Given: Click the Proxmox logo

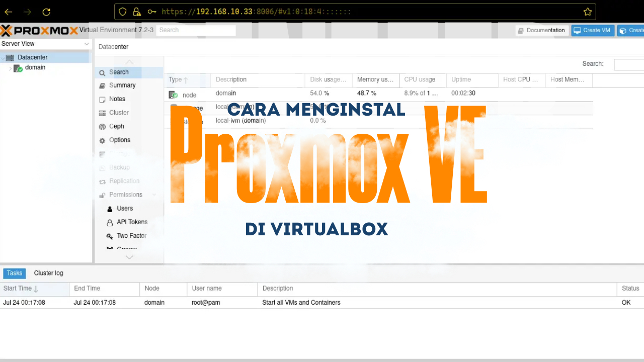Looking at the screenshot, I should [39, 31].
